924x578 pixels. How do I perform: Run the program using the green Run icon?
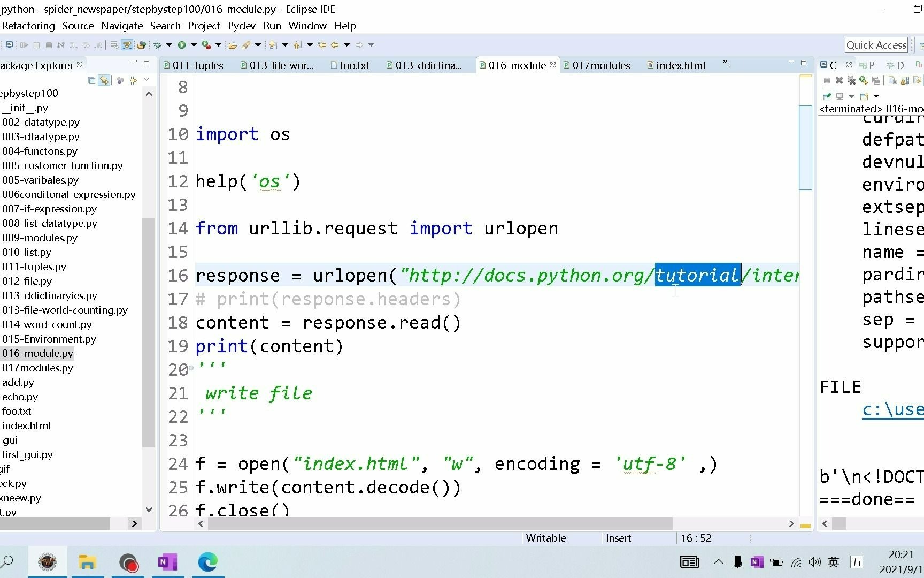(x=181, y=45)
